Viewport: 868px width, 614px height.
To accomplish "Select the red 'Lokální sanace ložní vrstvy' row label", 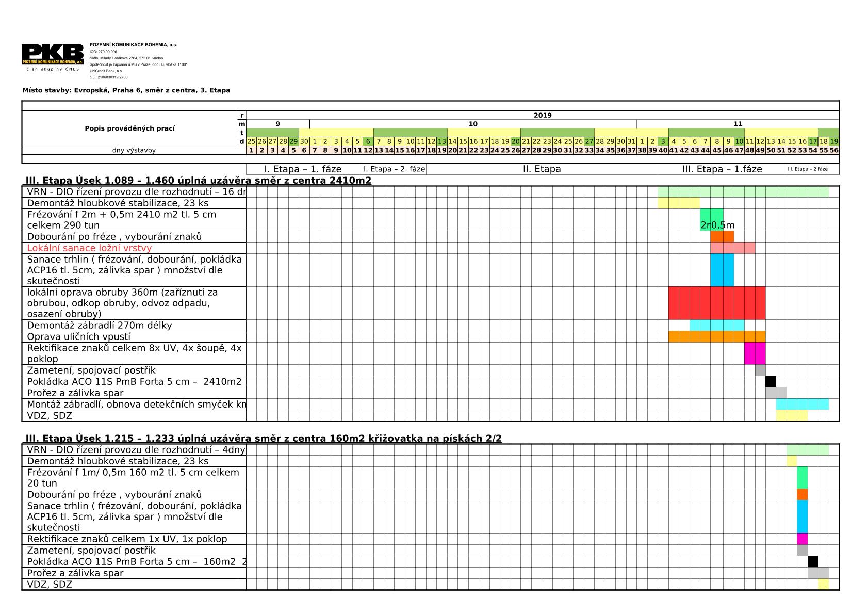I will pos(89,248).
